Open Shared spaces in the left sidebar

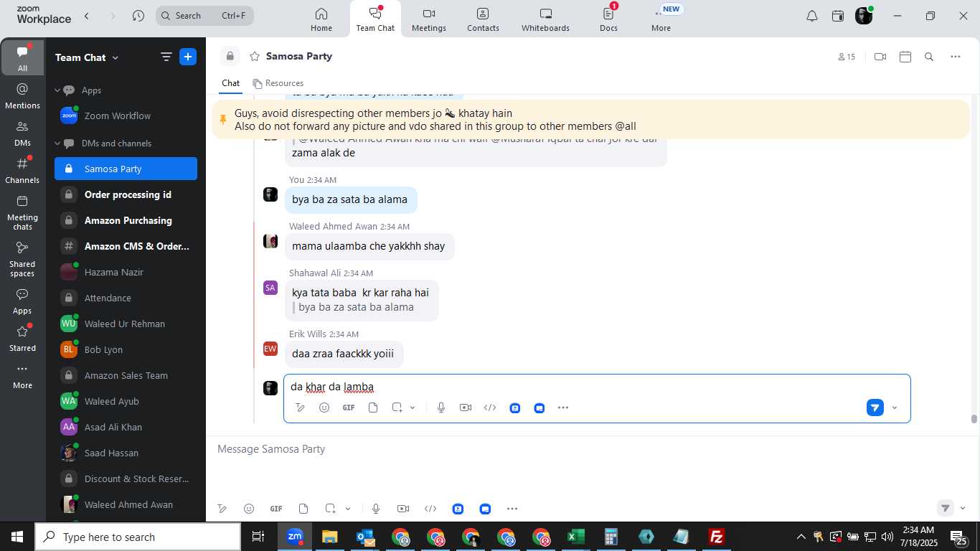coord(22,258)
